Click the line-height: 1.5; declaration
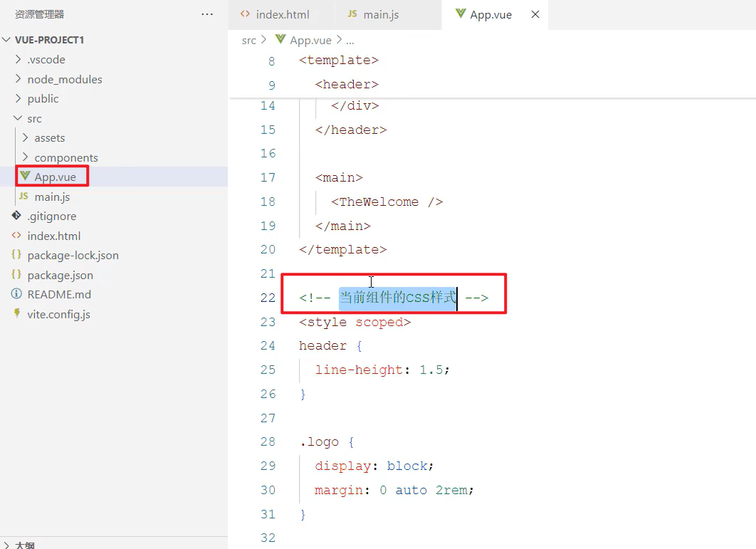The height and width of the screenshot is (549, 756). click(x=382, y=370)
